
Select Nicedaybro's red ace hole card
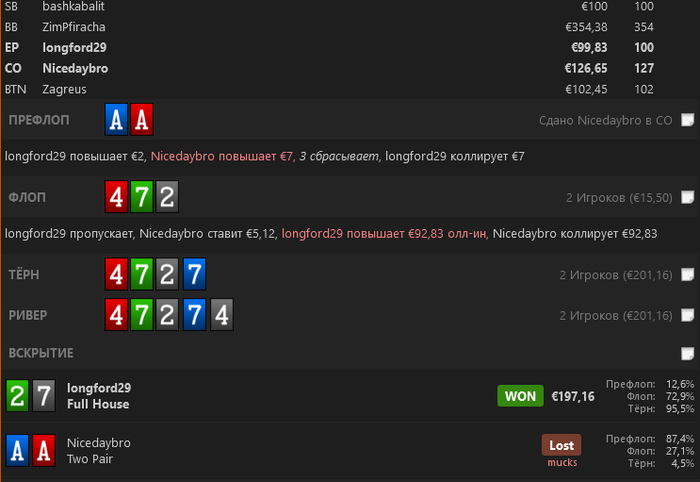[44, 450]
